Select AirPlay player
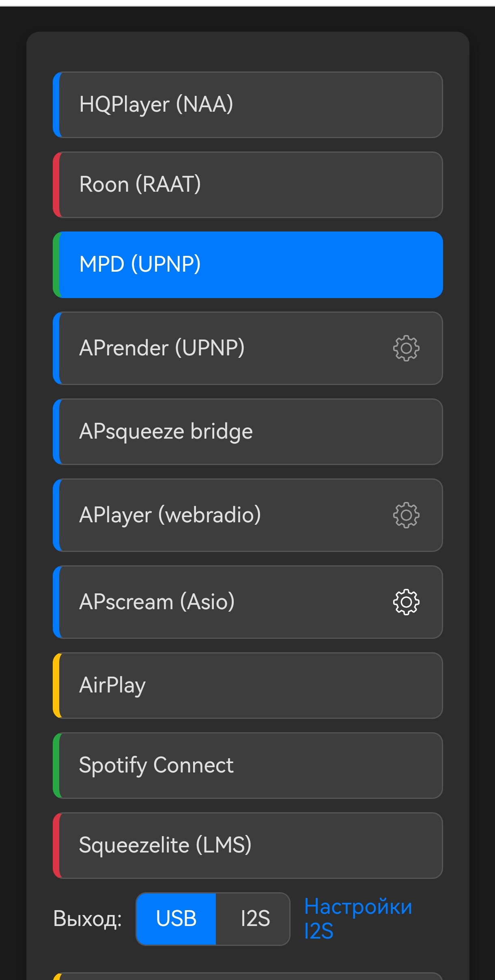Image resolution: width=495 pixels, height=980 pixels. pos(248,686)
